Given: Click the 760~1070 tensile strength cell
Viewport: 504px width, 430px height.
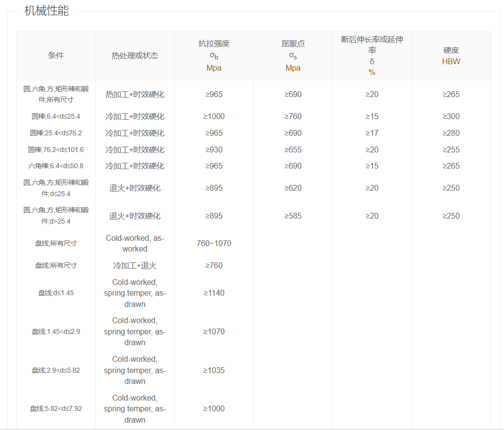Looking at the screenshot, I should pyautogui.click(x=213, y=244).
